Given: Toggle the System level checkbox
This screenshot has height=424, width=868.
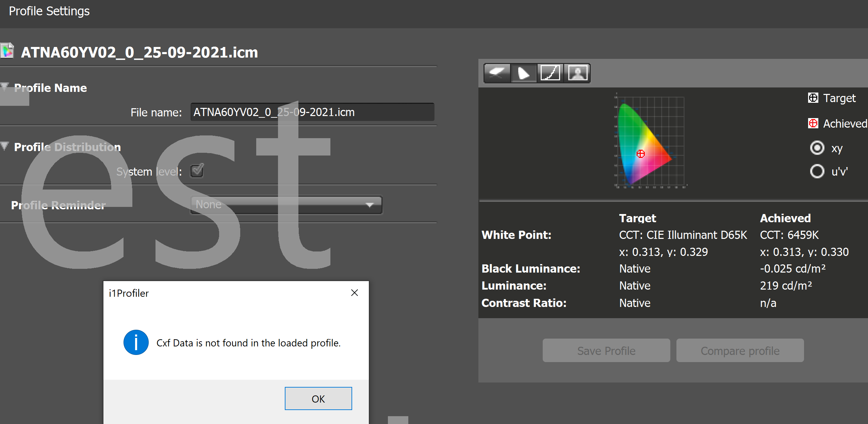Looking at the screenshot, I should pyautogui.click(x=197, y=171).
